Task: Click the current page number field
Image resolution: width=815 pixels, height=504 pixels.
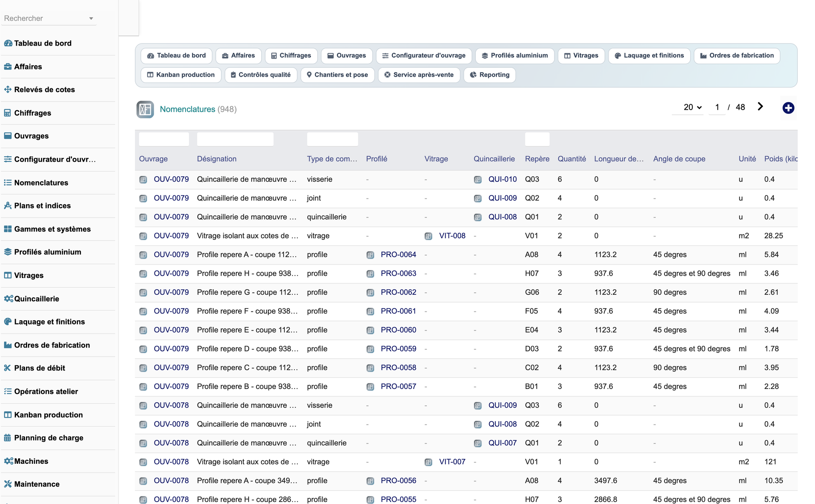Action: pos(717,107)
